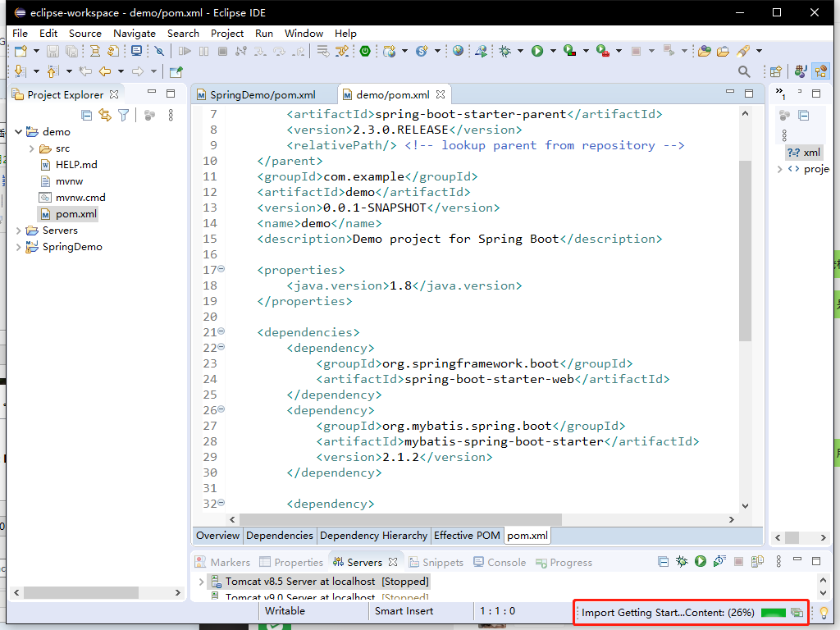This screenshot has width=840, height=630.
Task: Select pom.xml in Project Explorer
Action: click(x=69, y=214)
